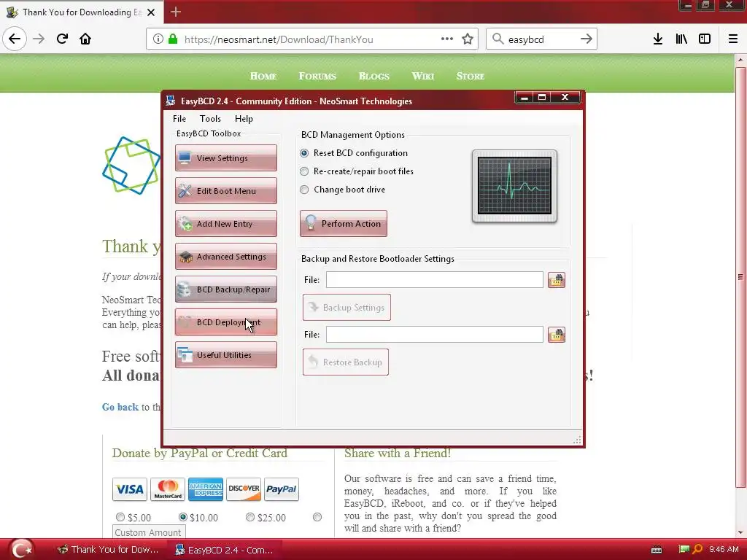Viewport: 747px width, 560px height.
Task: Browse for backup file location icon
Action: (557, 280)
